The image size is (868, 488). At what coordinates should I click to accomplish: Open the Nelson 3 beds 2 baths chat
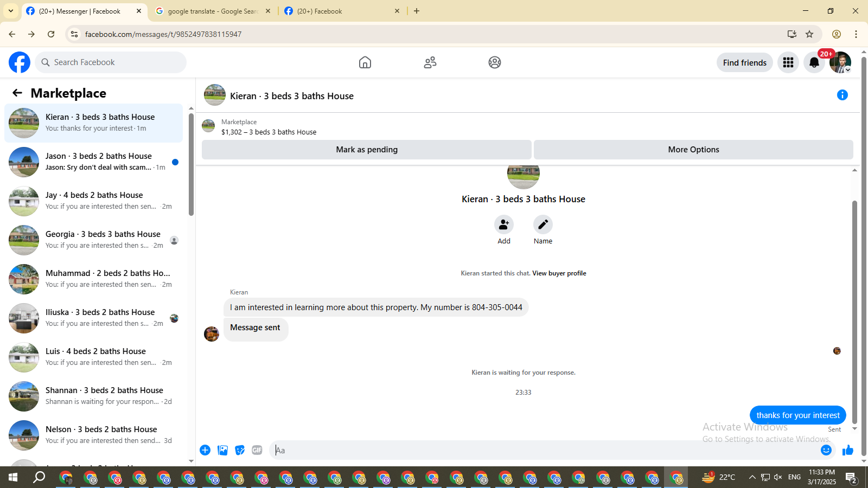pos(94,435)
